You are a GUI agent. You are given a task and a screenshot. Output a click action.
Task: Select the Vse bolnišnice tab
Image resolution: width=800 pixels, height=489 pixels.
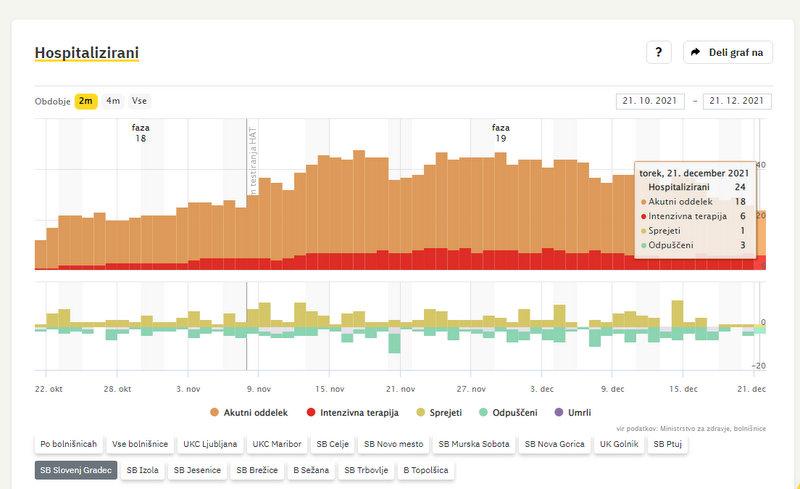click(x=139, y=443)
